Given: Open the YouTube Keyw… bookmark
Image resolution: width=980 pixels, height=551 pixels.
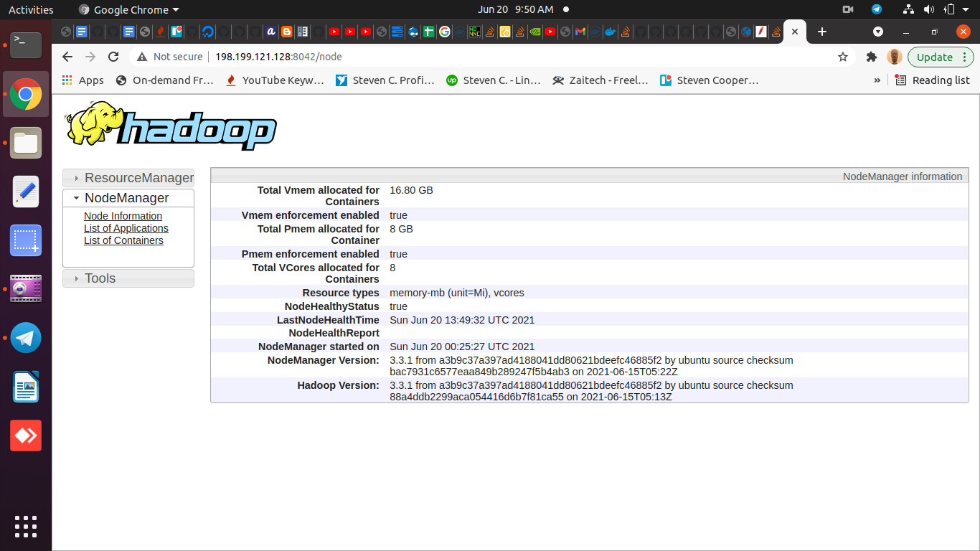Looking at the screenshot, I should click(x=275, y=80).
